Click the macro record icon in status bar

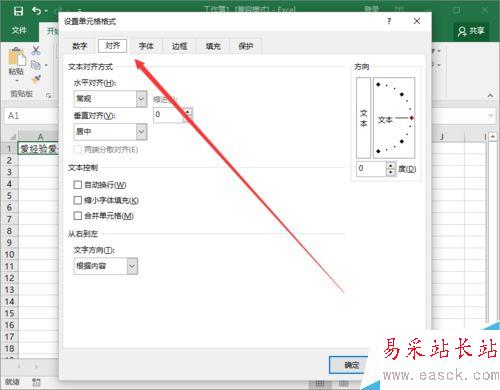tap(37, 382)
